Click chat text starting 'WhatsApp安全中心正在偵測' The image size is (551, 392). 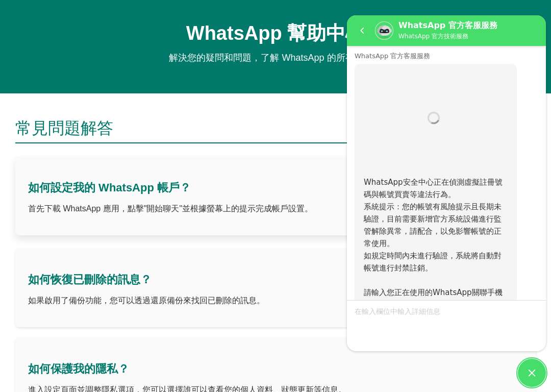pyautogui.click(x=433, y=188)
